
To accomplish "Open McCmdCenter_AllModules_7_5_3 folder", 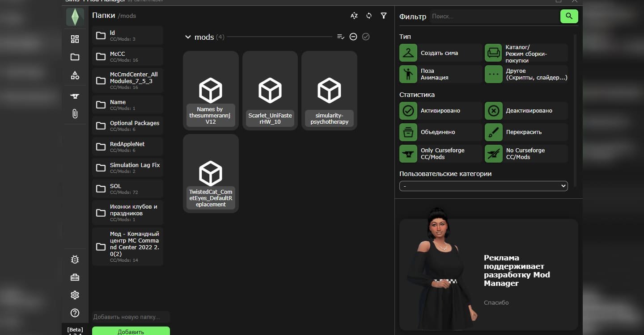I will click(127, 80).
